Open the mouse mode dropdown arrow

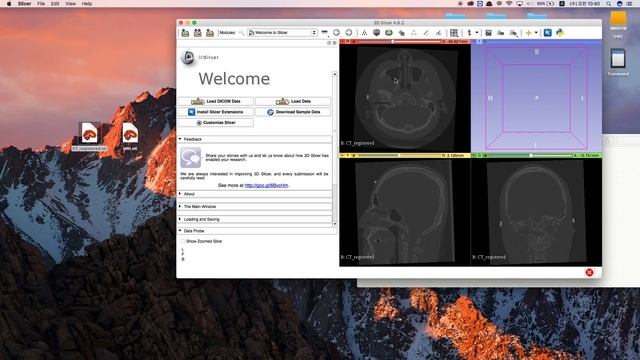click(477, 33)
